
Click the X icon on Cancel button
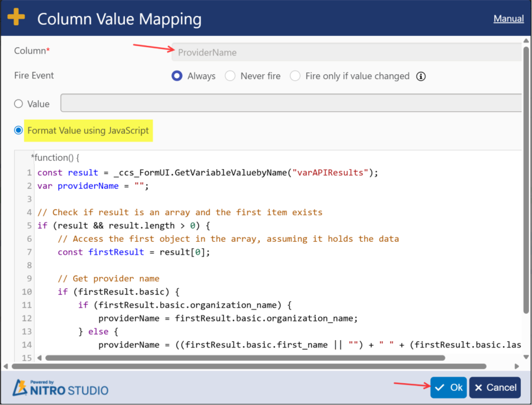478,388
